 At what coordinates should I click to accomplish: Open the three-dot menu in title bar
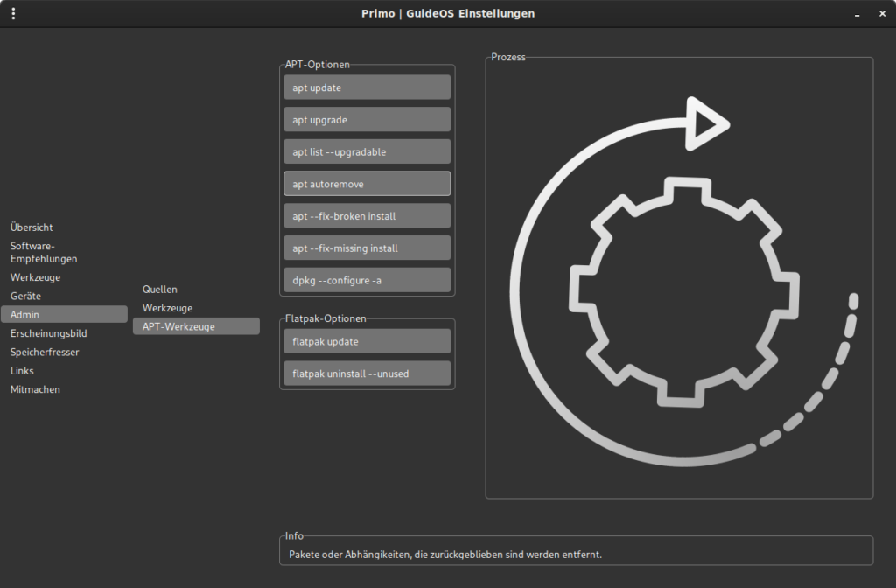coord(13,13)
